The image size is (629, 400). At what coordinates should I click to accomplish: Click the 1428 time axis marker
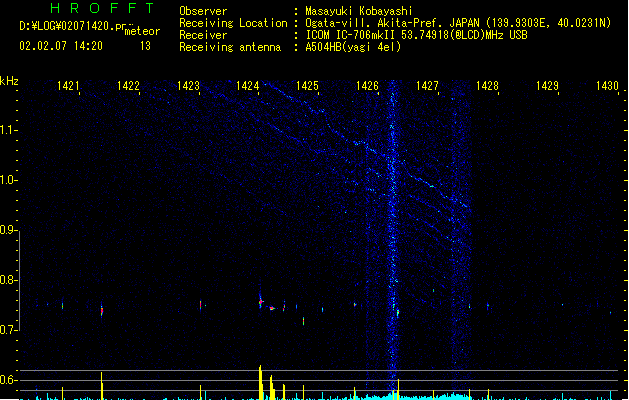(487, 86)
